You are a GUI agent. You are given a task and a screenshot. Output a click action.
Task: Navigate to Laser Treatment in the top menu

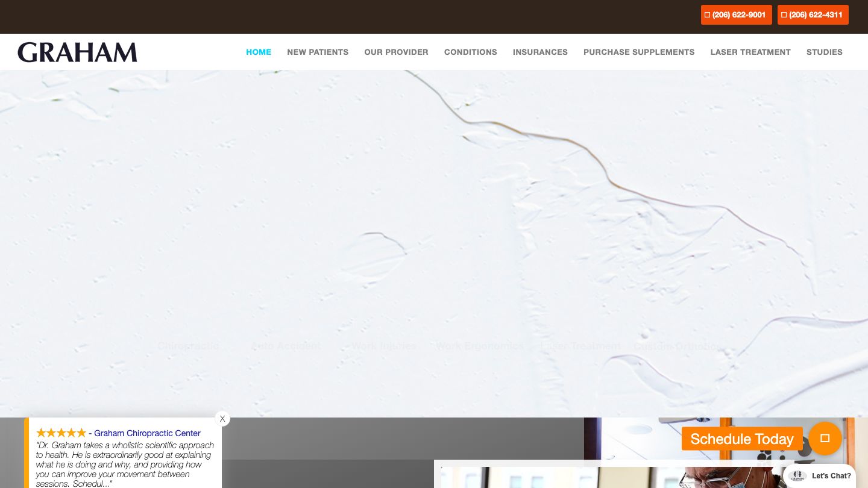(x=750, y=52)
